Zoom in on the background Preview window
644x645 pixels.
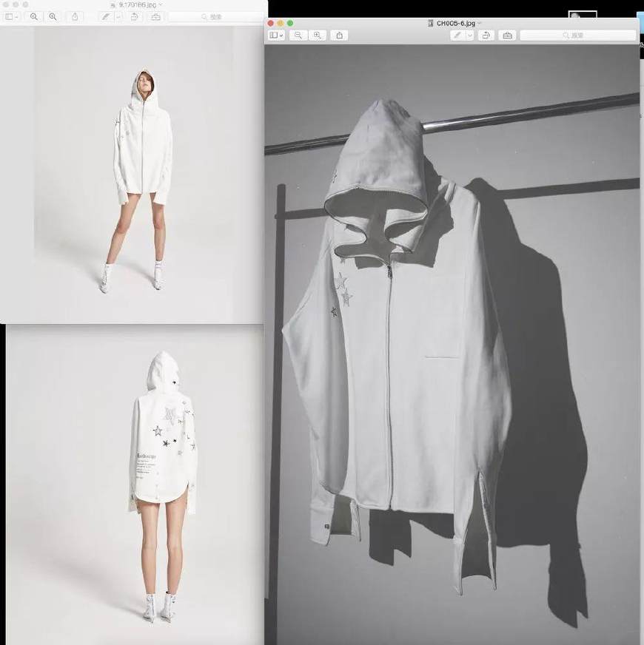click(53, 16)
